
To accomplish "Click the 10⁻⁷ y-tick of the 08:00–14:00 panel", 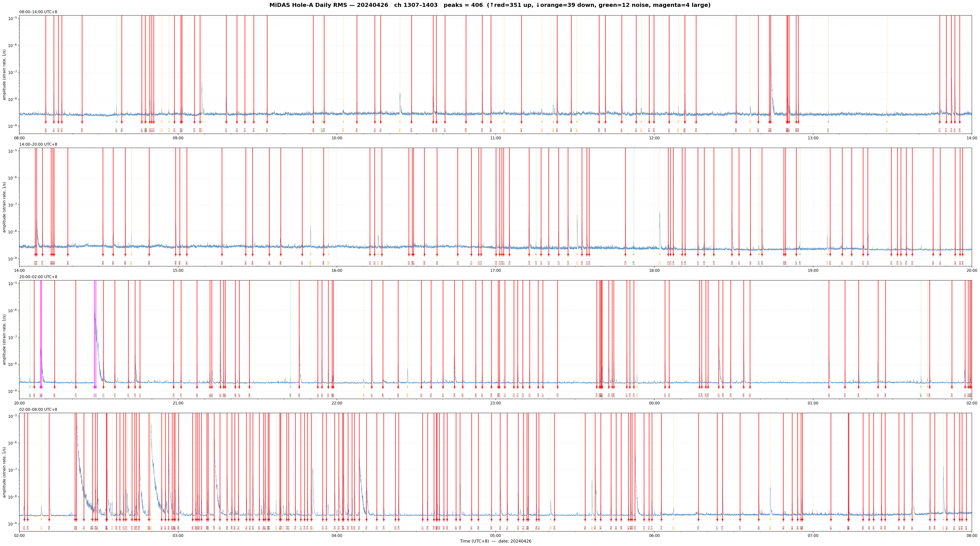I will (x=13, y=72).
